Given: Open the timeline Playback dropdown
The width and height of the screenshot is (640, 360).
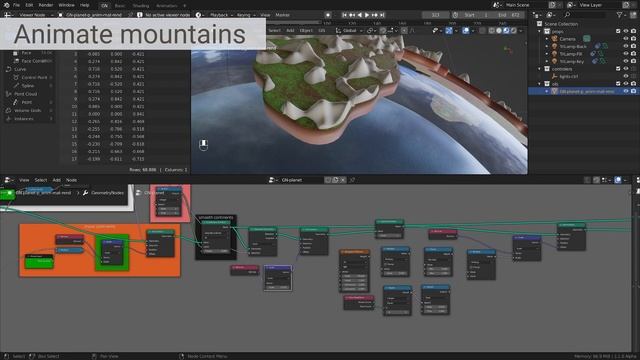Looking at the screenshot, I should [x=221, y=15].
